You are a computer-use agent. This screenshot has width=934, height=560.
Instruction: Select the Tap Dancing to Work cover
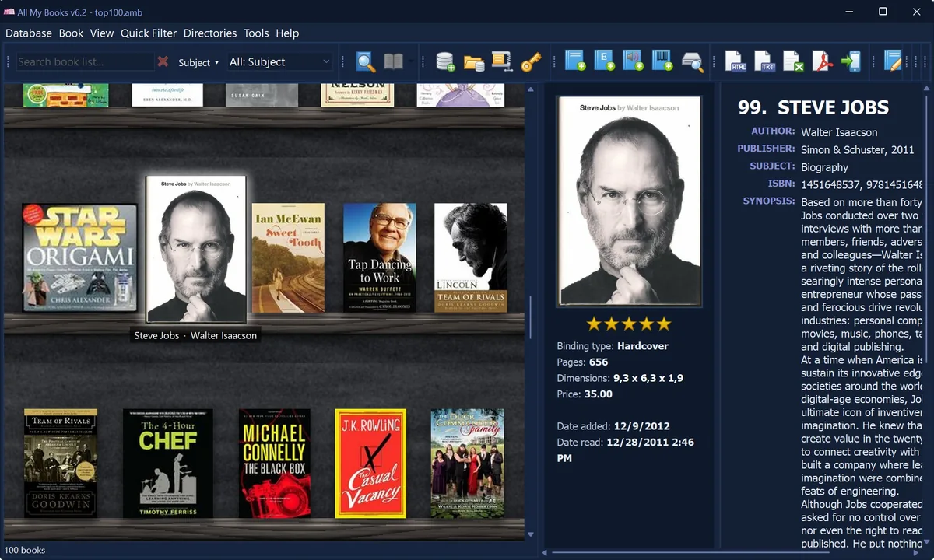[x=380, y=257]
